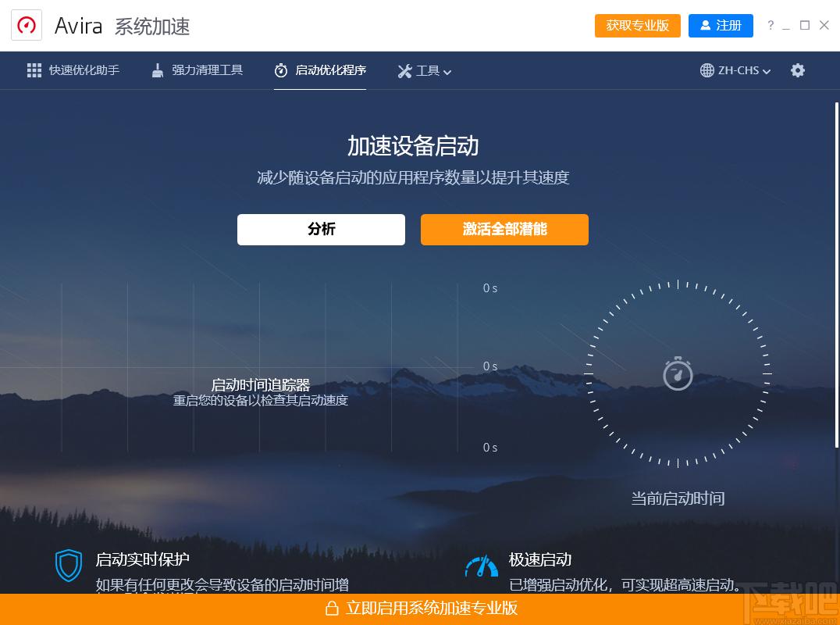
Task: Click the 获取专业版 button
Action: coord(638,26)
